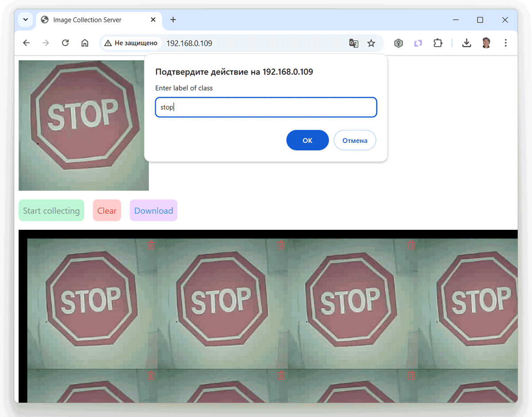This screenshot has height=417, width=532.
Task: Show browser downloads panel
Action: click(x=466, y=43)
